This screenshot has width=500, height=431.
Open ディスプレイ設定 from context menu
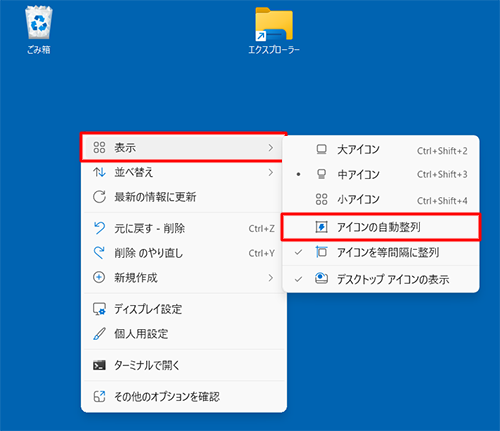point(184,309)
